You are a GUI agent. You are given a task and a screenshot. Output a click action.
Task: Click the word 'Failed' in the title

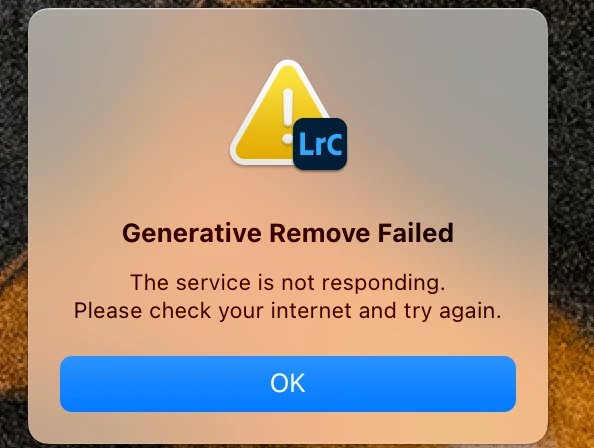click(416, 233)
